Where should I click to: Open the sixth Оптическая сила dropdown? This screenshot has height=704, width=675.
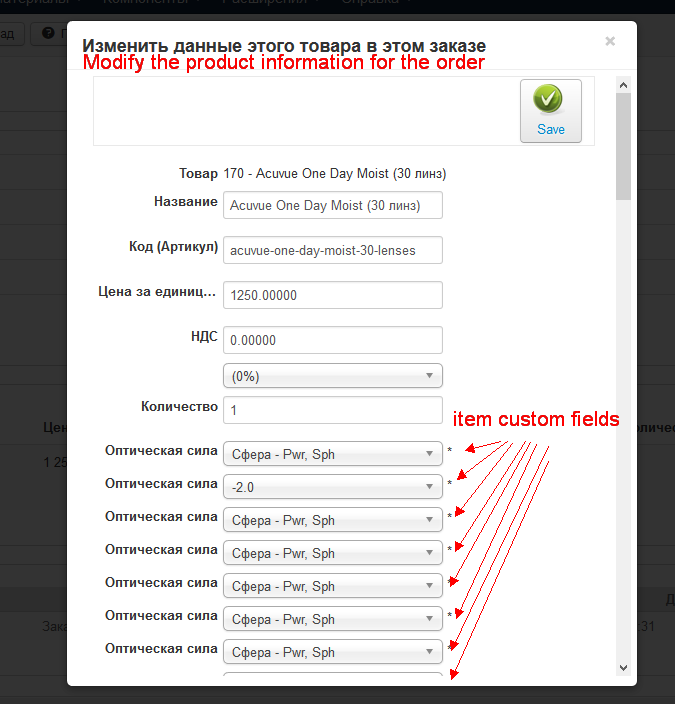[333, 619]
